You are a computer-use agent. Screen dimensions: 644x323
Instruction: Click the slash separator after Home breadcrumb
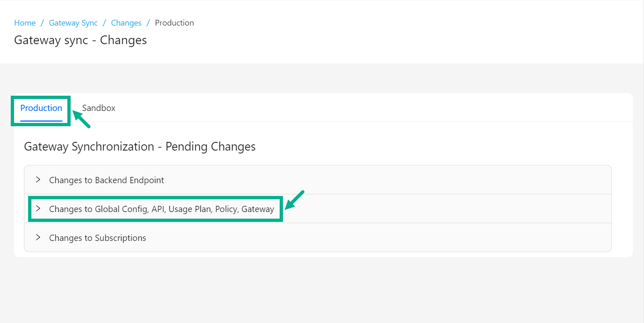point(42,23)
